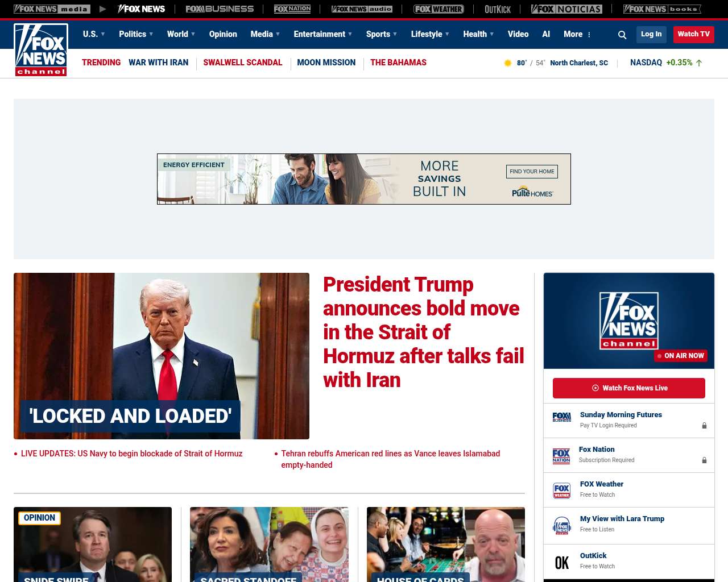Image resolution: width=728 pixels, height=582 pixels.
Task: Open live updates on Navy blockade
Action: coord(131,454)
